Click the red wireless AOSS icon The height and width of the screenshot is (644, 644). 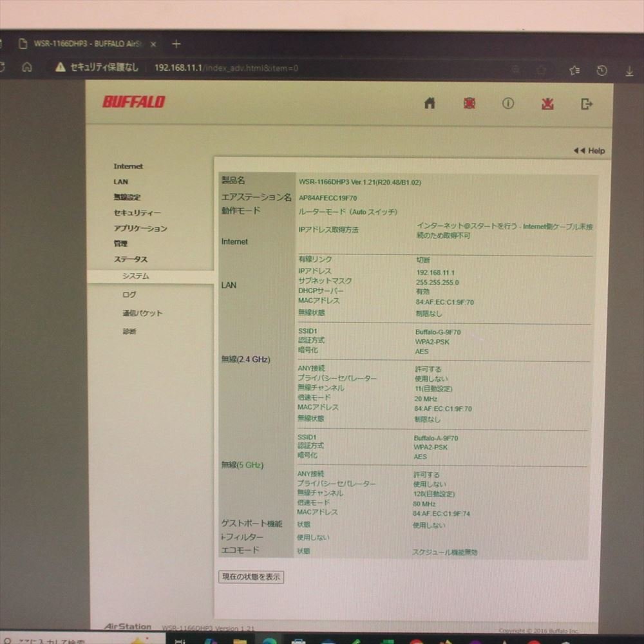[x=469, y=103]
